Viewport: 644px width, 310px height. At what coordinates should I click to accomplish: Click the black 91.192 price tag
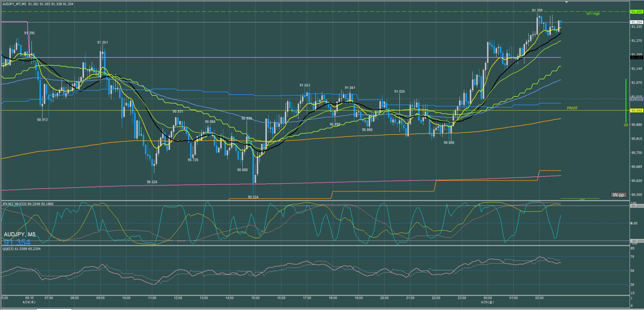[x=637, y=58]
